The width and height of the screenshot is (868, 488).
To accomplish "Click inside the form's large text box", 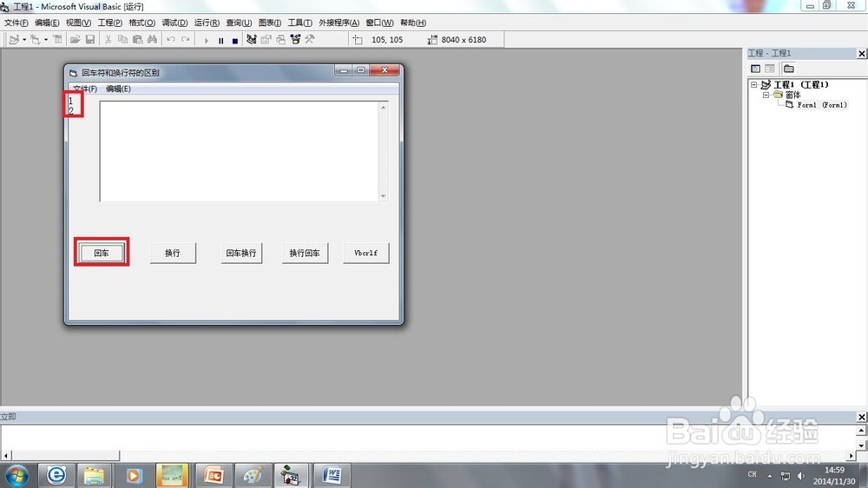I will click(x=240, y=151).
